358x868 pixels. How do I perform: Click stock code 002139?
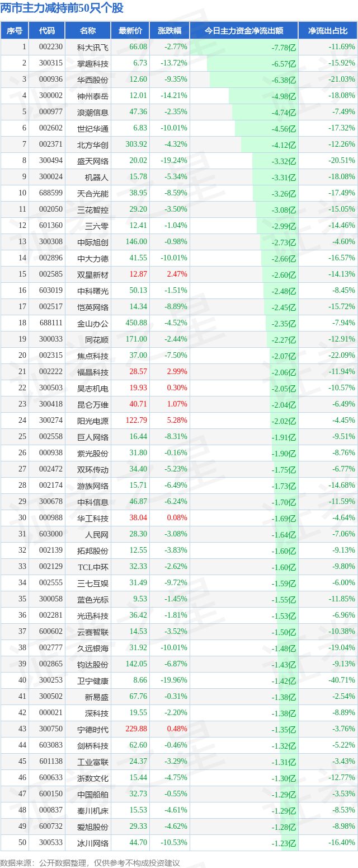coord(51,550)
